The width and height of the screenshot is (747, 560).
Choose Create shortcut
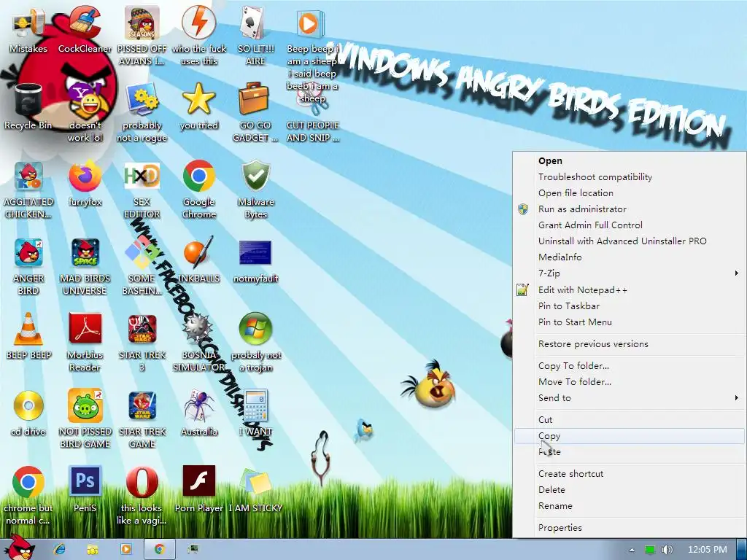[628, 474]
